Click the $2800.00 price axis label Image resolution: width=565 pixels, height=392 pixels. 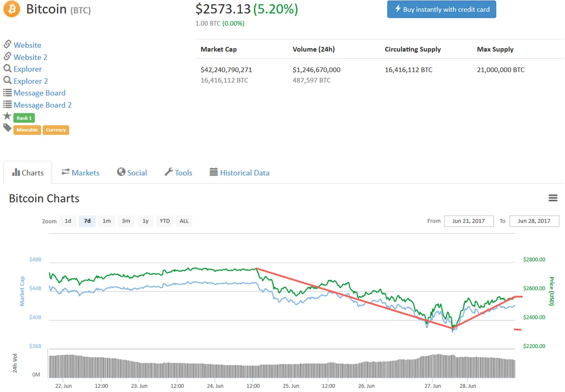[534, 260]
